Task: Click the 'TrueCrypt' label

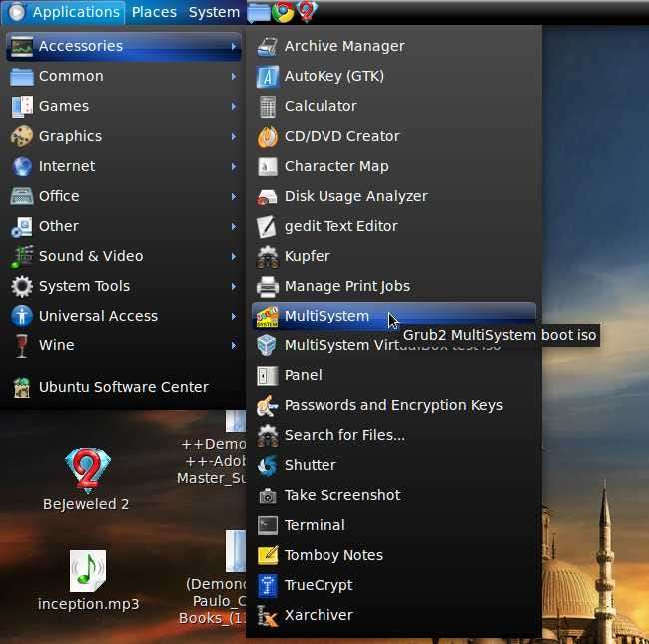Action: (x=319, y=585)
